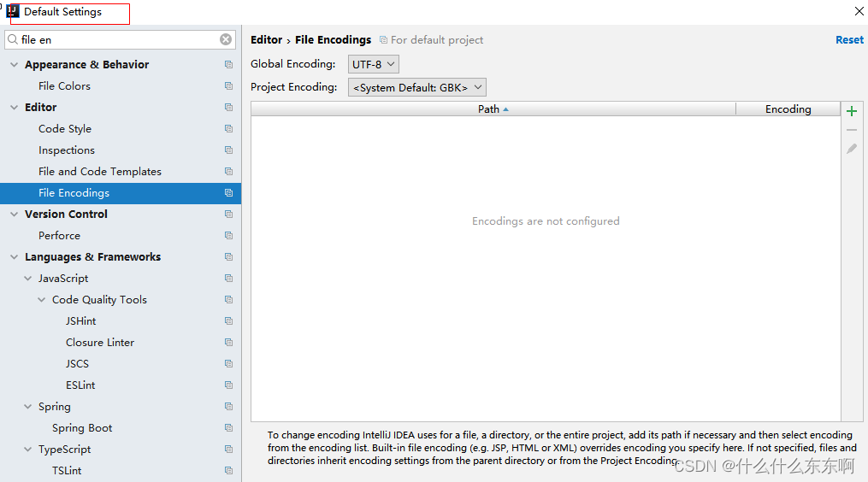Close the Default Settings window
This screenshot has width=868, height=482.
tap(859, 11)
